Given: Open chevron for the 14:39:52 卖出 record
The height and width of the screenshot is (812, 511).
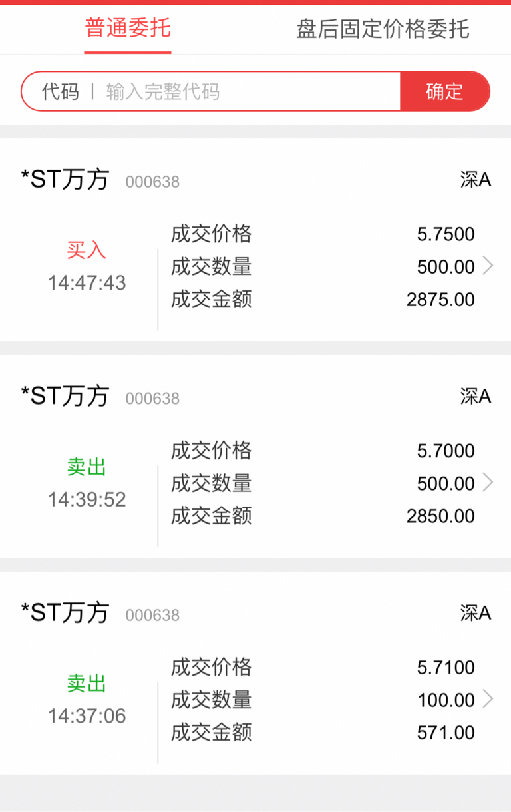Looking at the screenshot, I should 488,483.
